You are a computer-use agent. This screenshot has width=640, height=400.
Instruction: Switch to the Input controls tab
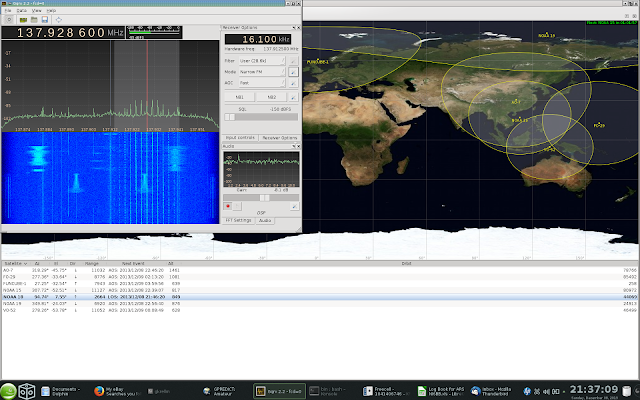tap(240, 136)
